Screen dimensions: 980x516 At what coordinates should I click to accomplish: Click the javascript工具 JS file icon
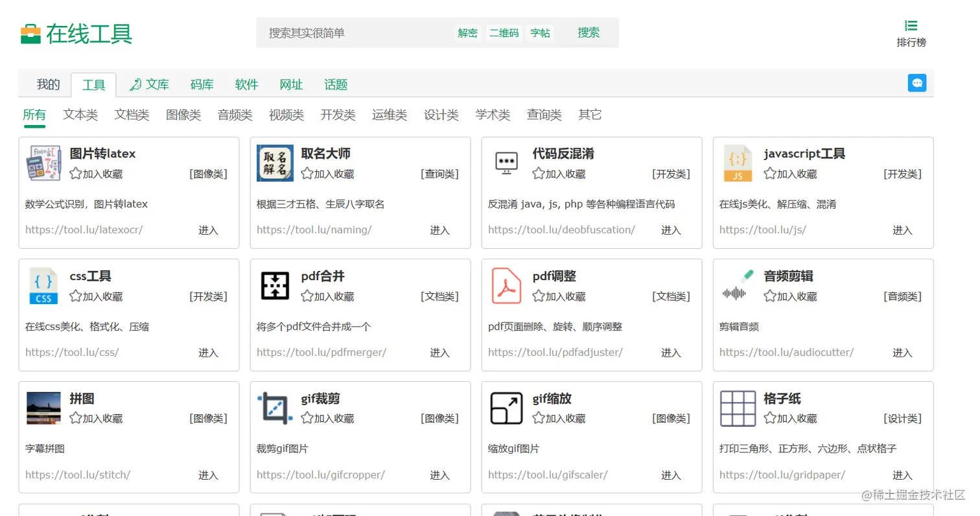tap(738, 163)
